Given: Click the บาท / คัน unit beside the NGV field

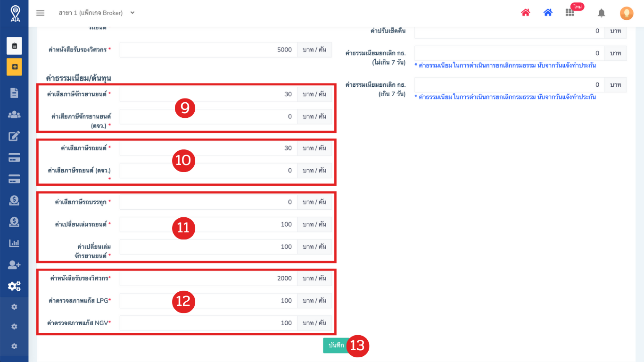Looking at the screenshot, I should click(x=314, y=323).
